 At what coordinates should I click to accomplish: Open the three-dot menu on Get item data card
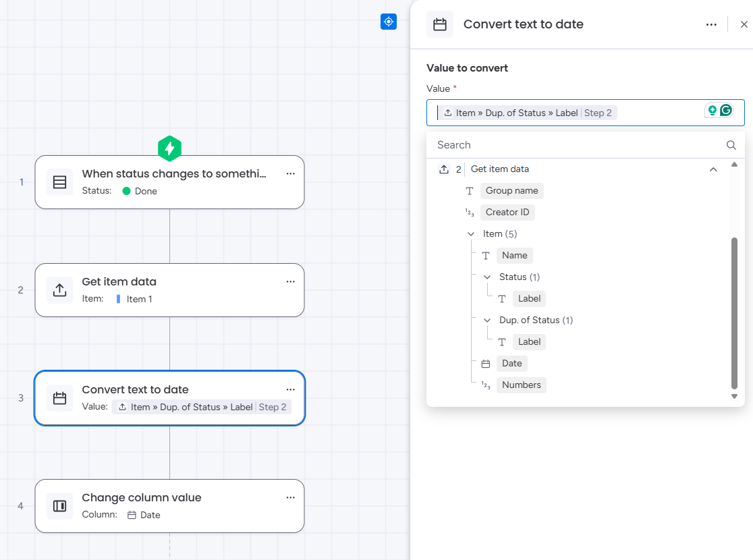pyautogui.click(x=291, y=282)
